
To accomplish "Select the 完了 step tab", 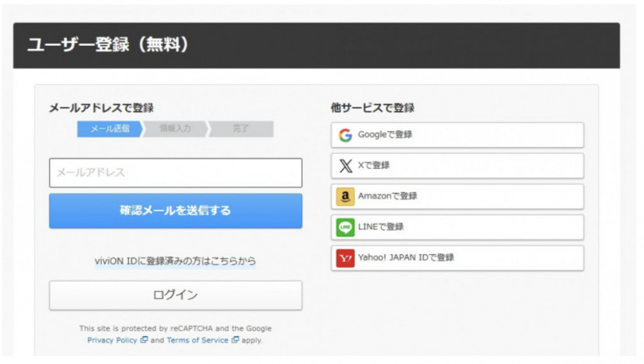I will 241,128.
